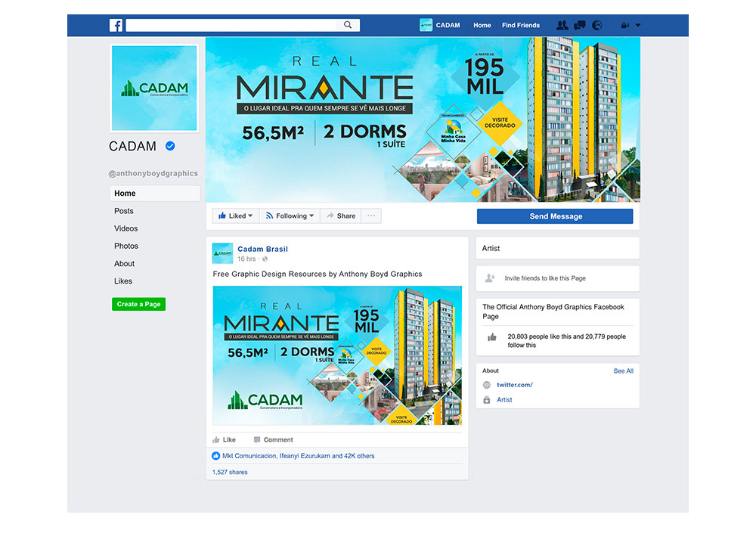Like the post with the Like button
The image size is (756, 552).
pyautogui.click(x=225, y=439)
